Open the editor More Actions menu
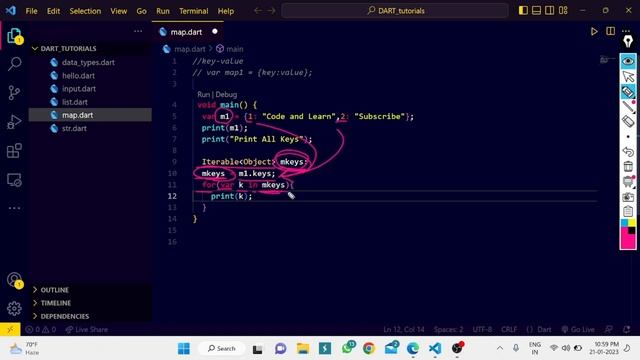The image size is (640, 360). pyautogui.click(x=626, y=31)
